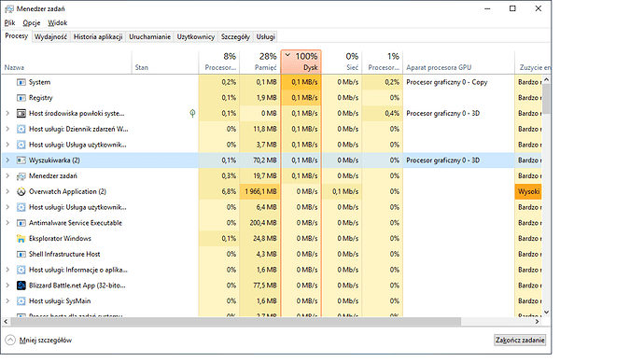Click the Wysoki power usage cell
Screen dimensions: 644x362
click(528, 191)
